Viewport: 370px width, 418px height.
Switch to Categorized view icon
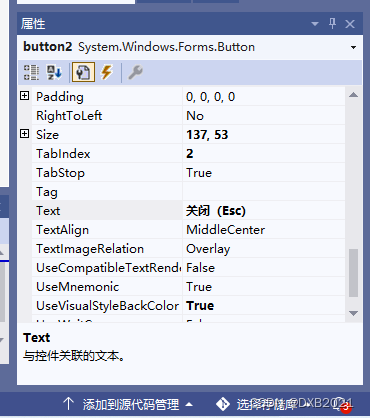[31, 72]
